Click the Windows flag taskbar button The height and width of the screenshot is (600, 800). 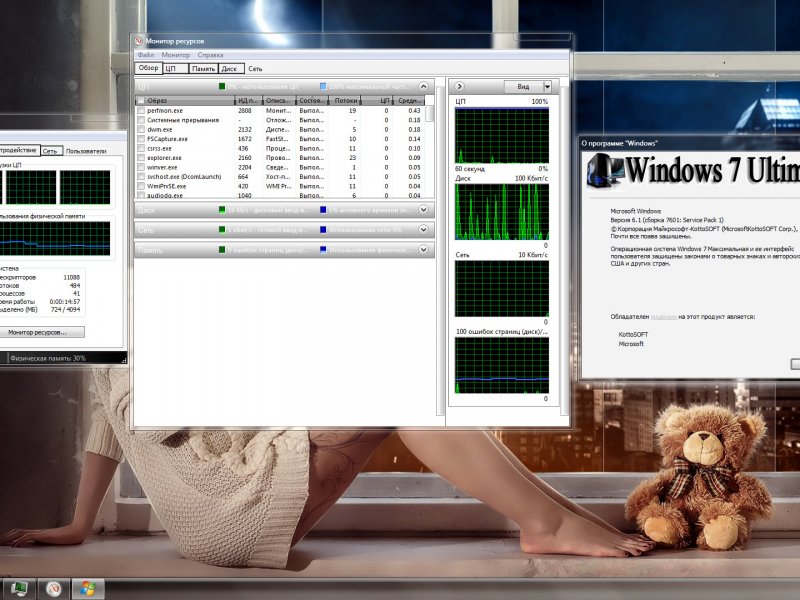click(x=88, y=589)
